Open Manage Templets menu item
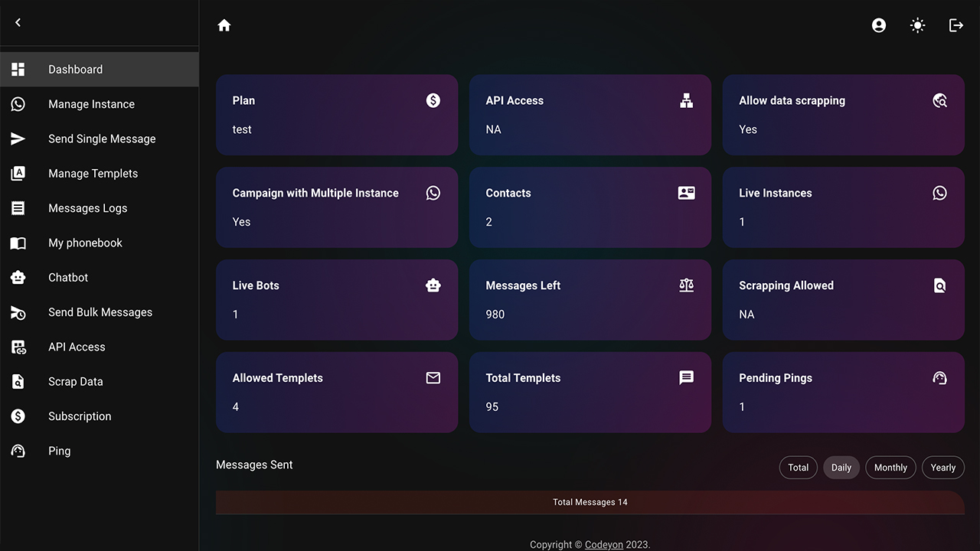This screenshot has width=980, height=551. click(93, 174)
